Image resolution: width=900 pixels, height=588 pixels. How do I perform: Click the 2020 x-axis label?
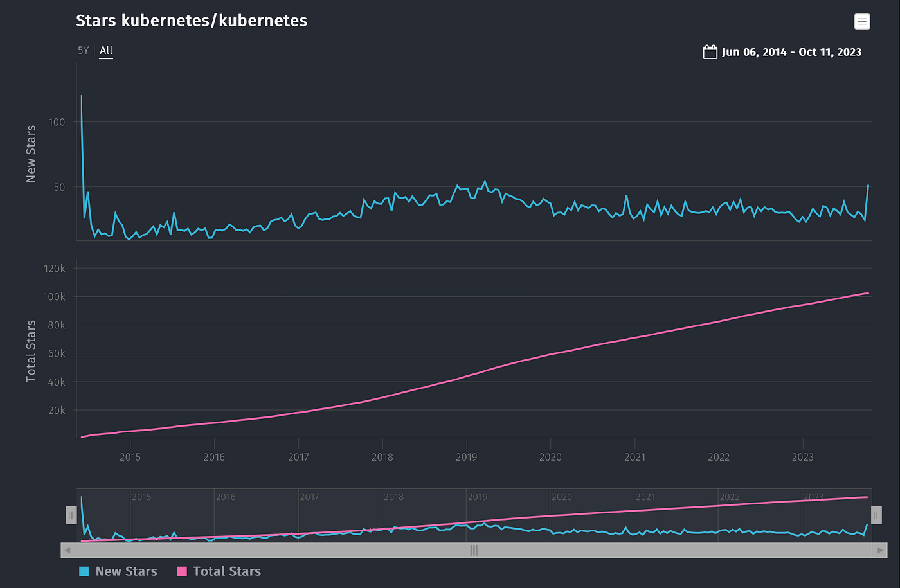coord(550,457)
